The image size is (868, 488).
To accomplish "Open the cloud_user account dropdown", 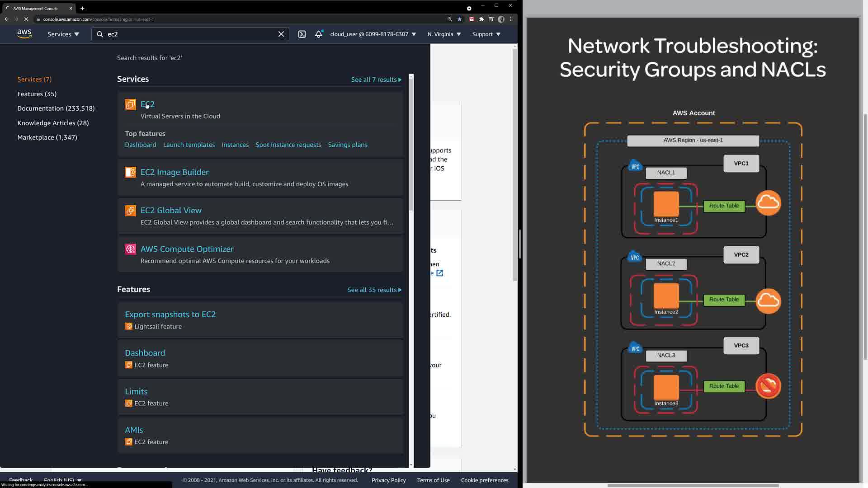I will [373, 34].
